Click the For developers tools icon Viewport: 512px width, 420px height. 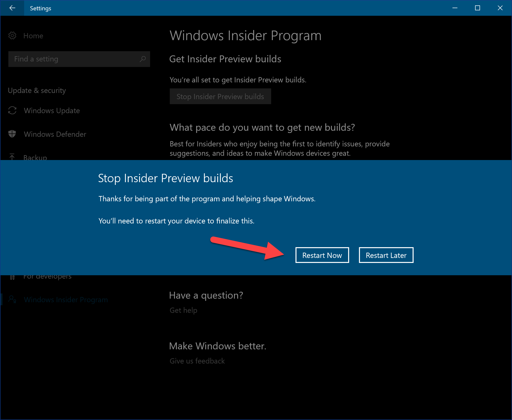(x=12, y=277)
